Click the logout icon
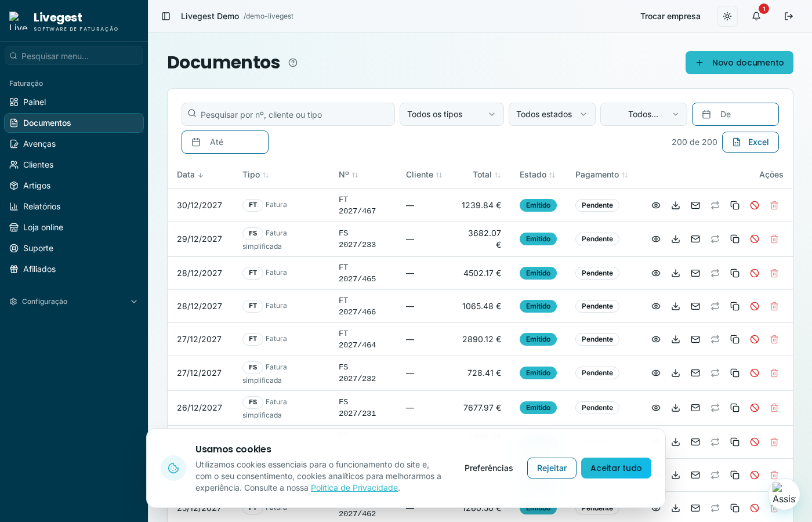 click(789, 16)
